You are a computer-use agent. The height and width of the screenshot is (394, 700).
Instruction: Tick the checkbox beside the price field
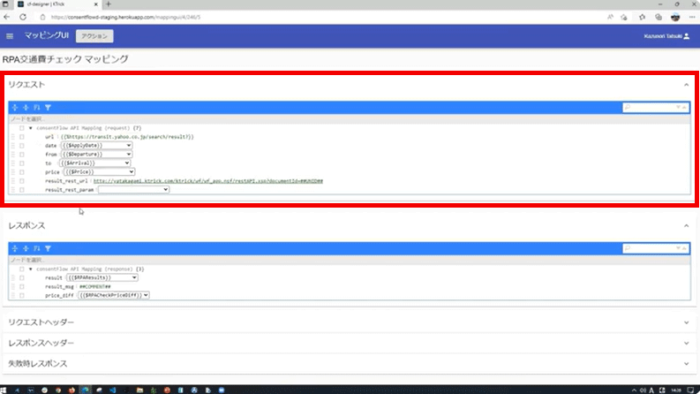(x=21, y=172)
